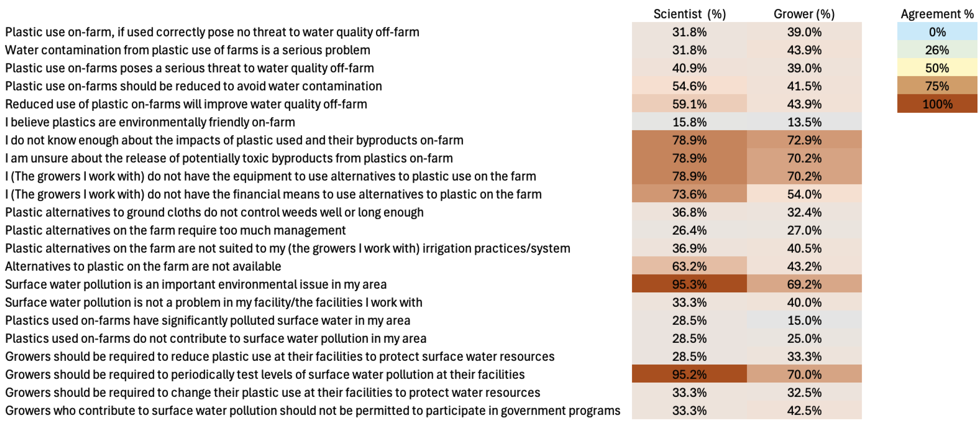
Task: Select the 26% agreement legend swatch
Action: [x=937, y=50]
